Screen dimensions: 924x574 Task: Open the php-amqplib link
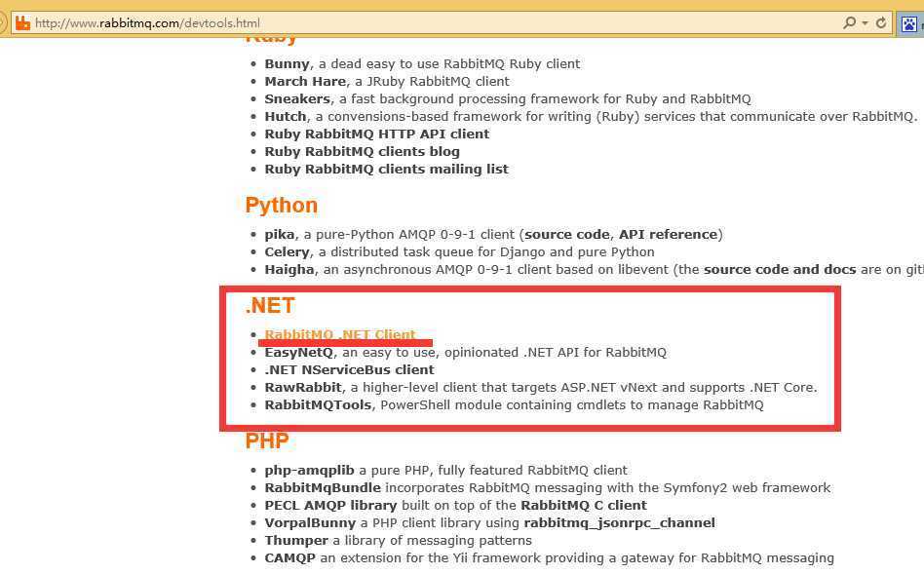pyautogui.click(x=309, y=471)
